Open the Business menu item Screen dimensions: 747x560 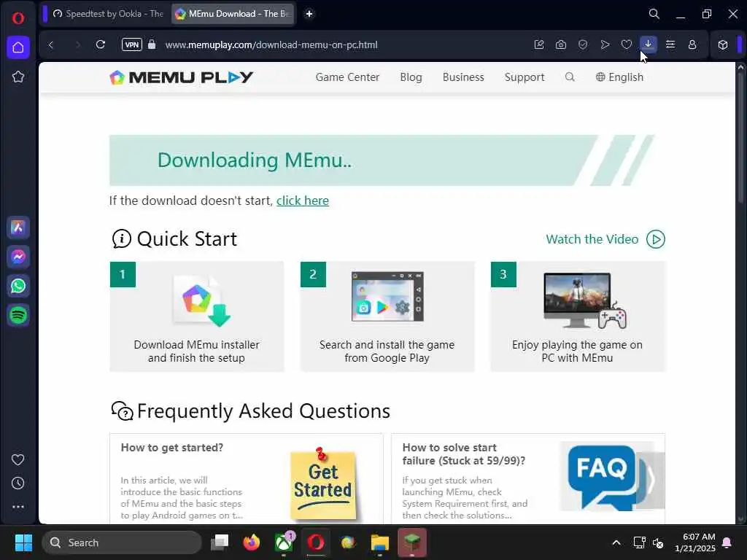[463, 77]
